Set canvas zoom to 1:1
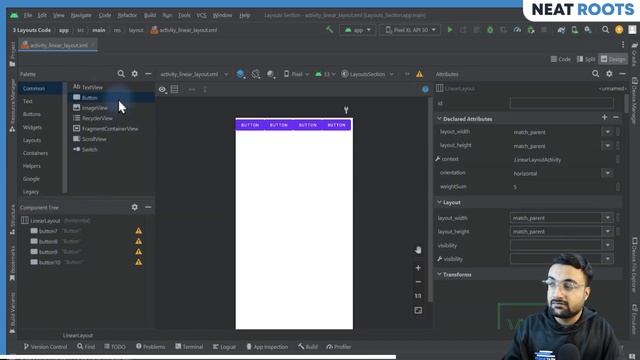This screenshot has width=640, height=360. point(418,296)
